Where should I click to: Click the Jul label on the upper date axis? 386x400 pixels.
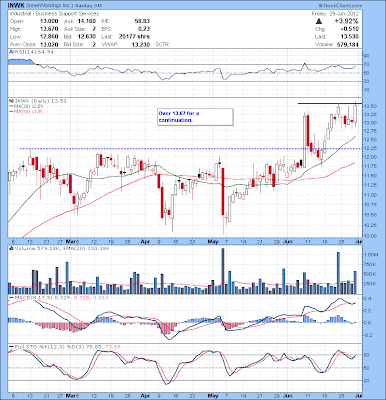359,241
